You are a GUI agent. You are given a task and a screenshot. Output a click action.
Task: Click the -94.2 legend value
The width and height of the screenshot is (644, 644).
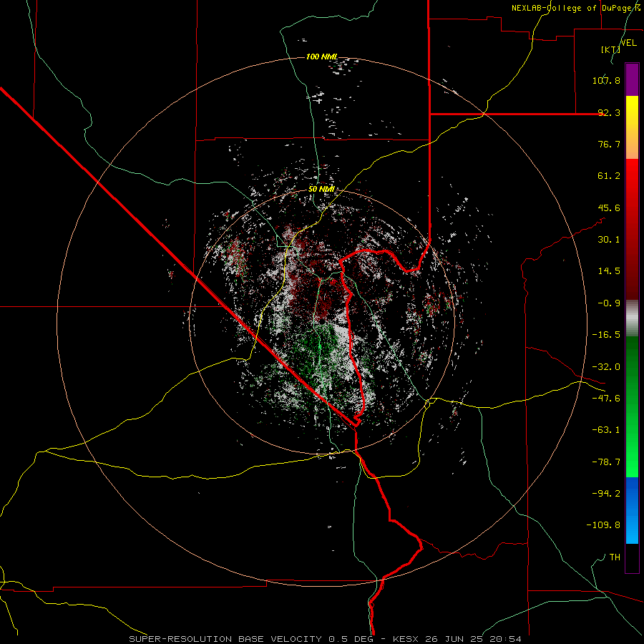tap(606, 494)
